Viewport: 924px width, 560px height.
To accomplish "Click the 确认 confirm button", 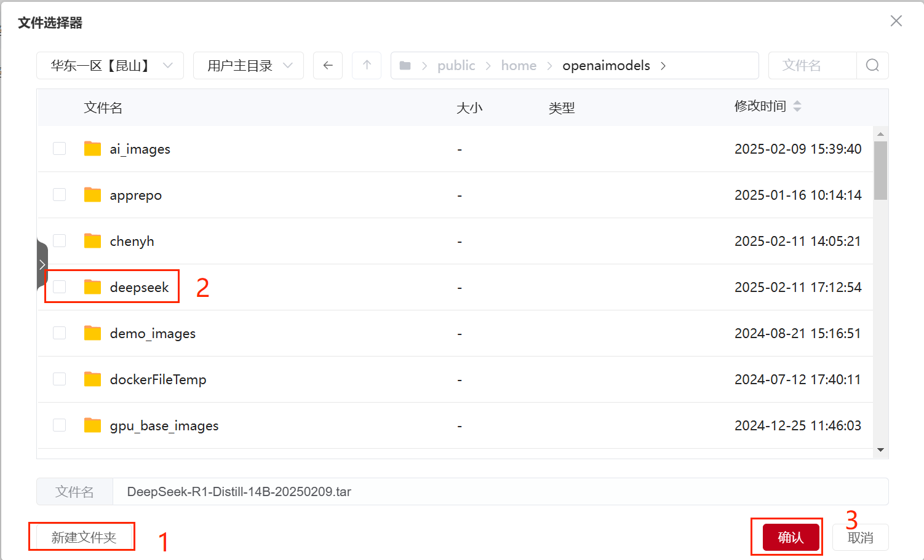I will click(791, 537).
